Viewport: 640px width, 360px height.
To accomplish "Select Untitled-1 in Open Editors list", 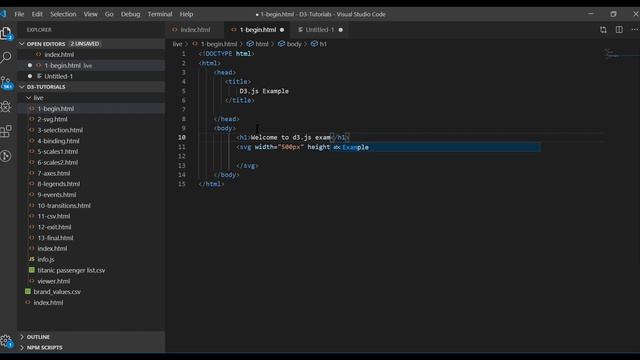I will 58,76.
